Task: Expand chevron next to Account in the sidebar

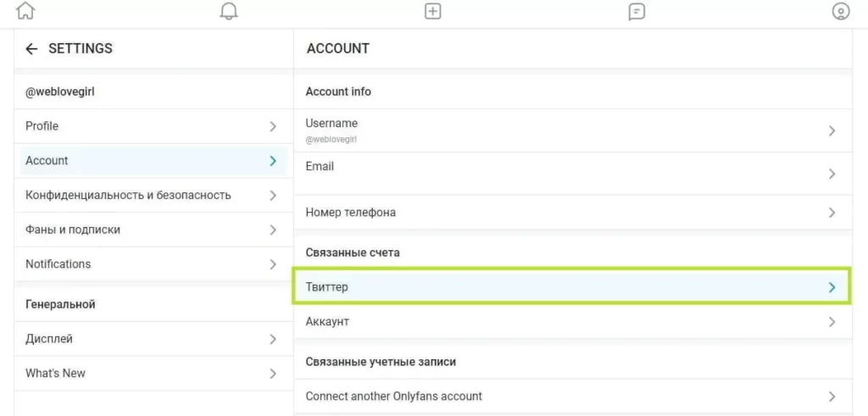Action: 273,161
